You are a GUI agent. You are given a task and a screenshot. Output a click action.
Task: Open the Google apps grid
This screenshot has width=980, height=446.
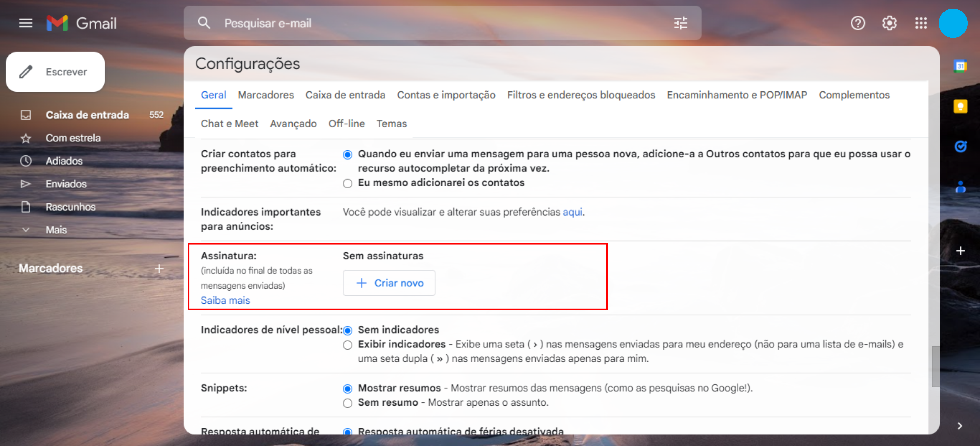click(x=921, y=23)
